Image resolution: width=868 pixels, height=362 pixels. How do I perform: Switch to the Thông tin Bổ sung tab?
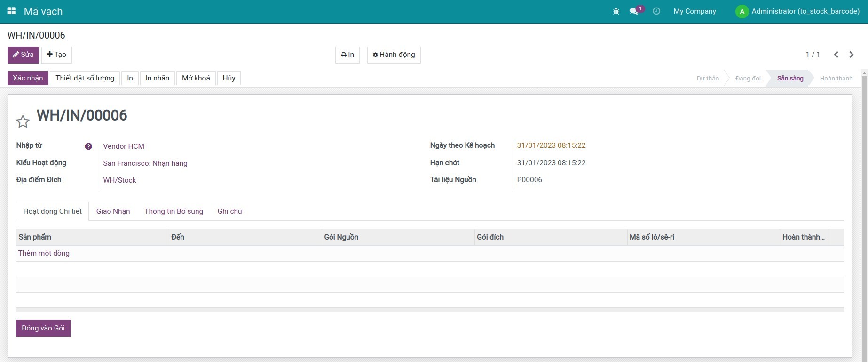(x=174, y=211)
